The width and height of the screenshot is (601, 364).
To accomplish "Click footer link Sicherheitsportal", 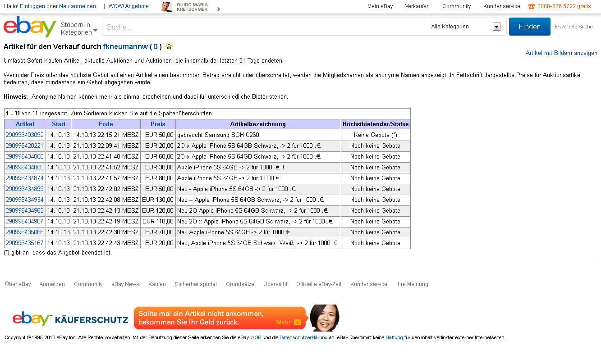I will (196, 284).
